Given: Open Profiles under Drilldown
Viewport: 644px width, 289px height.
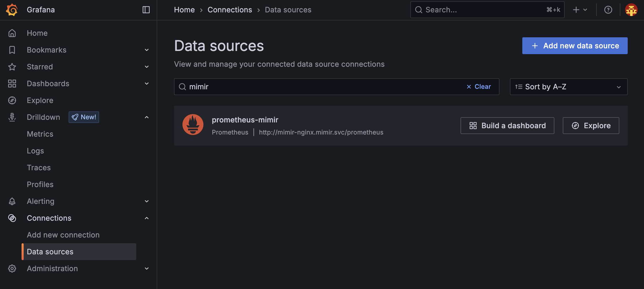Looking at the screenshot, I should coord(40,184).
